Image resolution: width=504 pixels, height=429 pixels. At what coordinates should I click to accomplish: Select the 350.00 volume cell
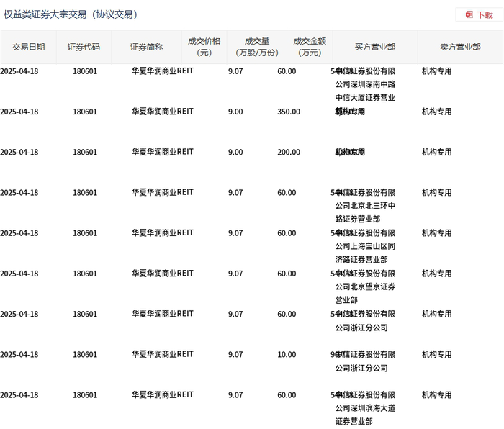coord(289,112)
